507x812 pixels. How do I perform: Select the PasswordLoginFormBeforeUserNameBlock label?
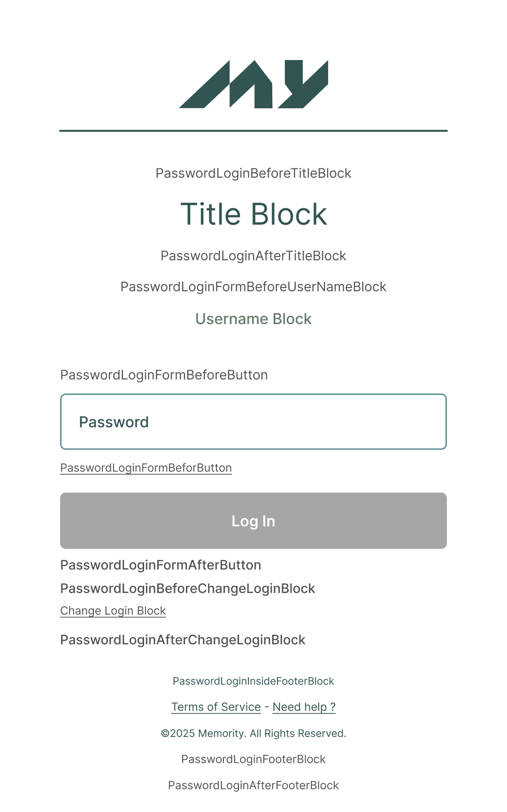pos(253,286)
